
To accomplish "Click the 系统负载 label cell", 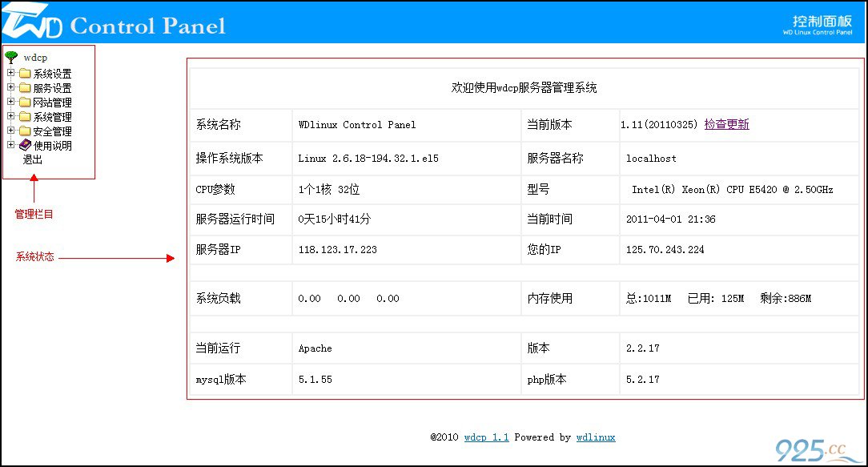I will click(x=240, y=298).
